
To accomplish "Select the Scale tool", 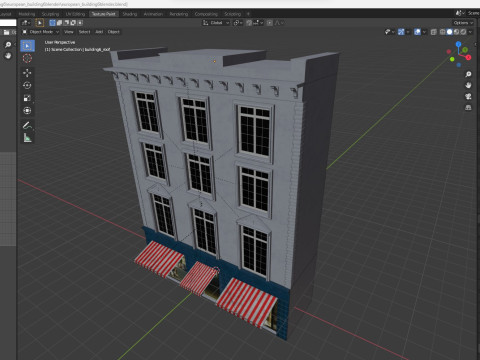I will coord(27,98).
